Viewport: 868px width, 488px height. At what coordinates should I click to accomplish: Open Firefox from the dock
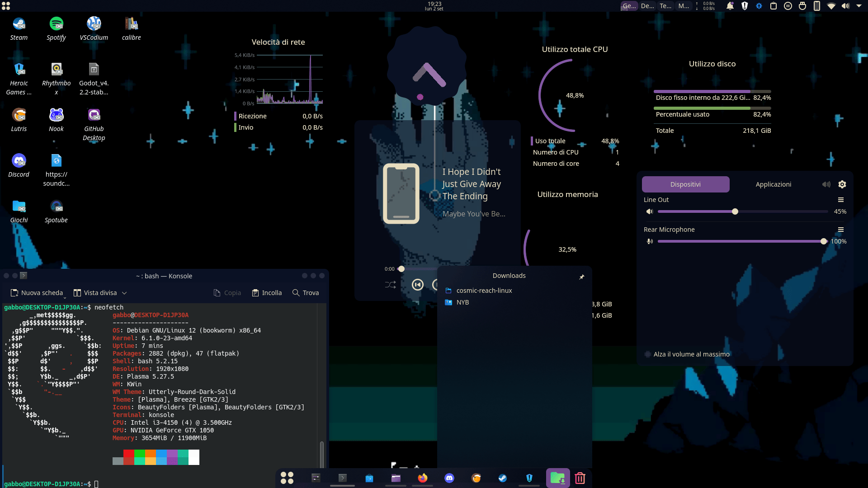423,478
